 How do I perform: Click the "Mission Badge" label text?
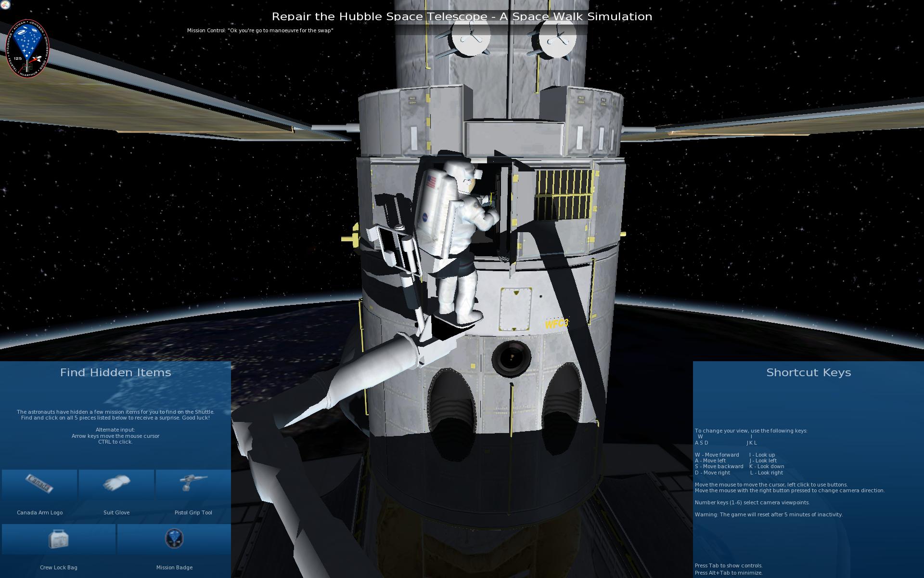174,567
